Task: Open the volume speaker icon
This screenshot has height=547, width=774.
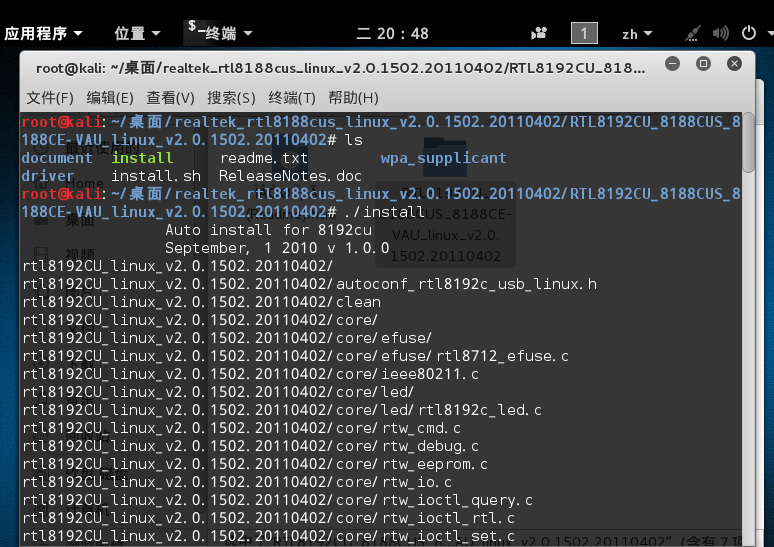Action: [721, 34]
